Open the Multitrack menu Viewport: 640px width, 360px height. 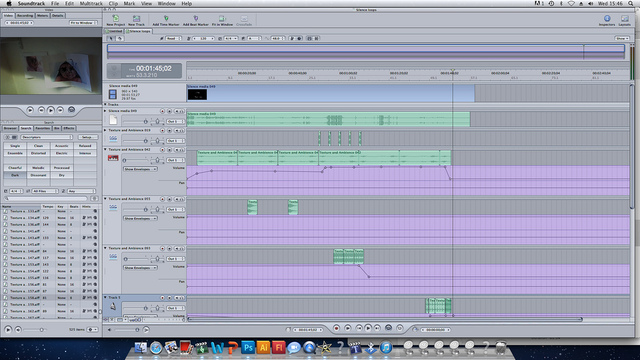click(91, 3)
